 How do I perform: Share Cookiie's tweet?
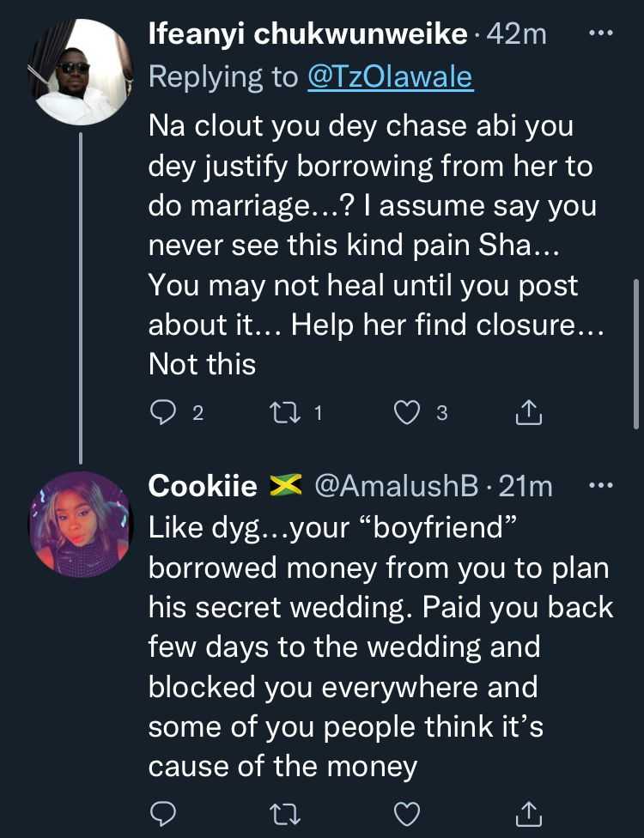529,812
